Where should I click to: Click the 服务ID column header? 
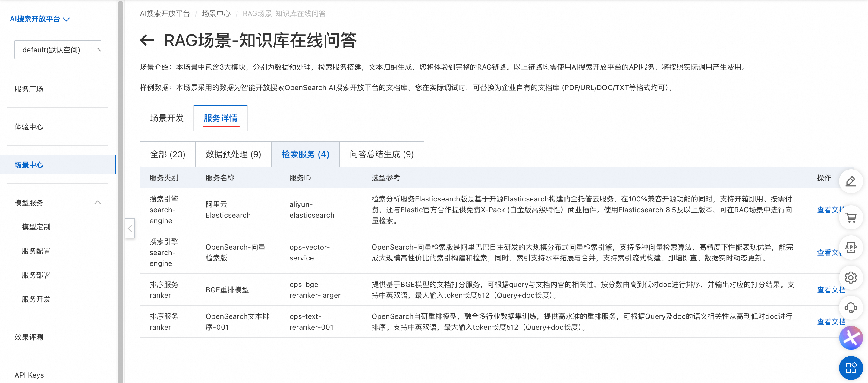(300, 178)
